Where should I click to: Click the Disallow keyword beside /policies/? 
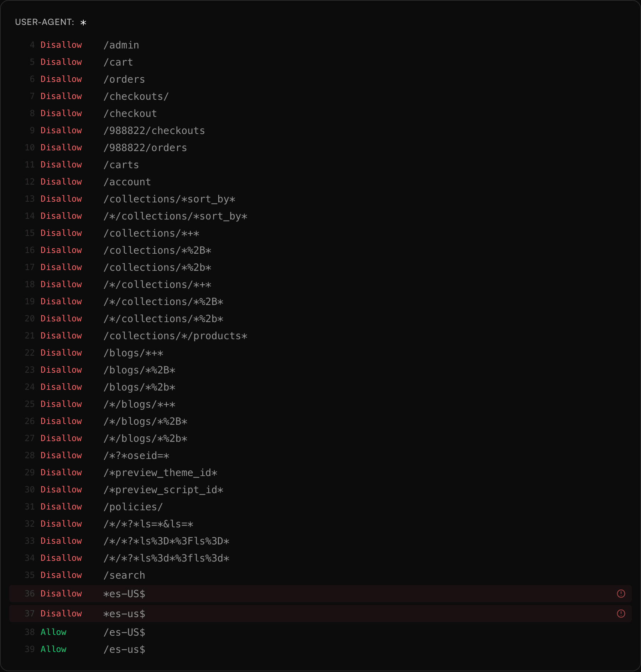coord(61,507)
